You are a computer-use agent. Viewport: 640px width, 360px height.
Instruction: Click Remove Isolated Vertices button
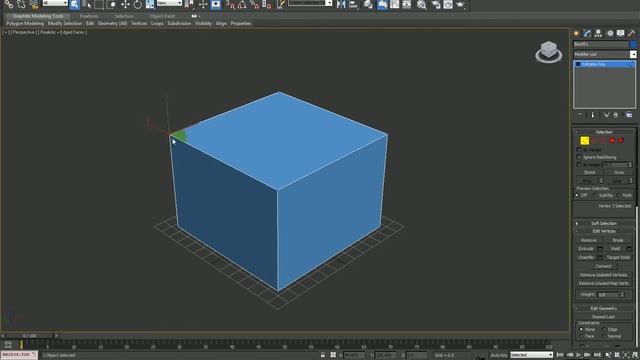coord(603,275)
